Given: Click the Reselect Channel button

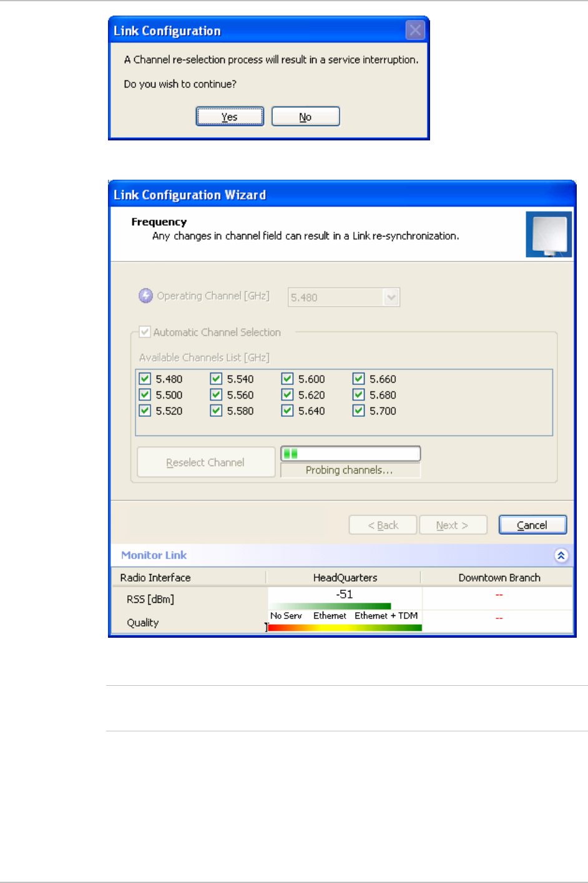Looking at the screenshot, I should 206,462.
